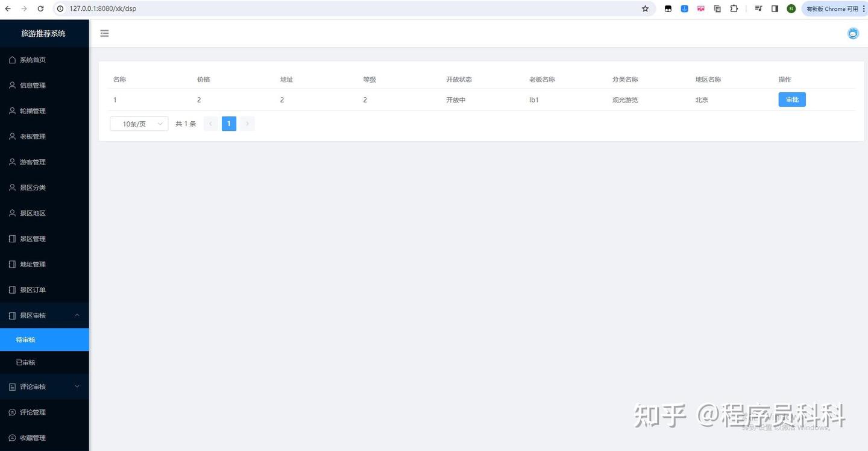Viewport: 868px width, 451px height.
Task: Click the browser reload icon
Action: [x=40, y=8]
